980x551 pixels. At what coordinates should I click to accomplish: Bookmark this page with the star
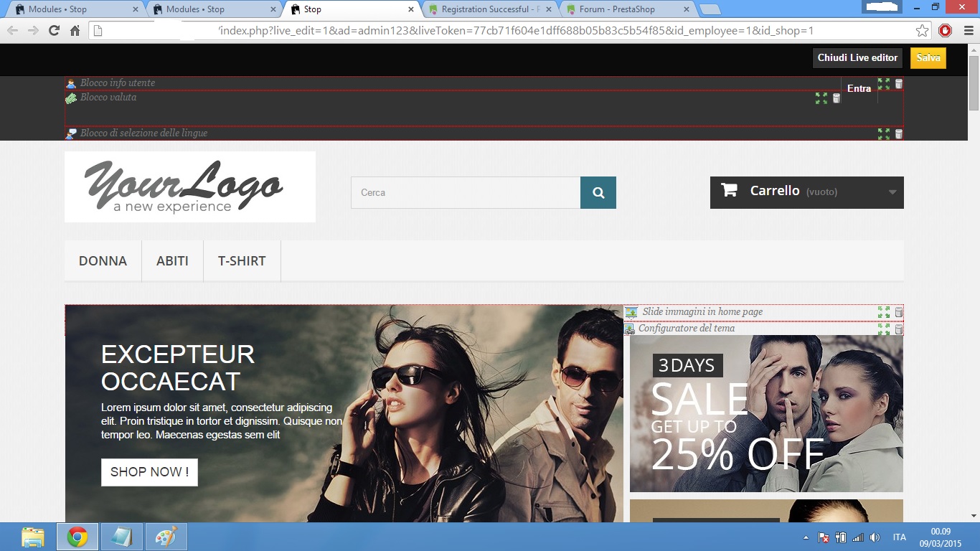[x=923, y=31]
